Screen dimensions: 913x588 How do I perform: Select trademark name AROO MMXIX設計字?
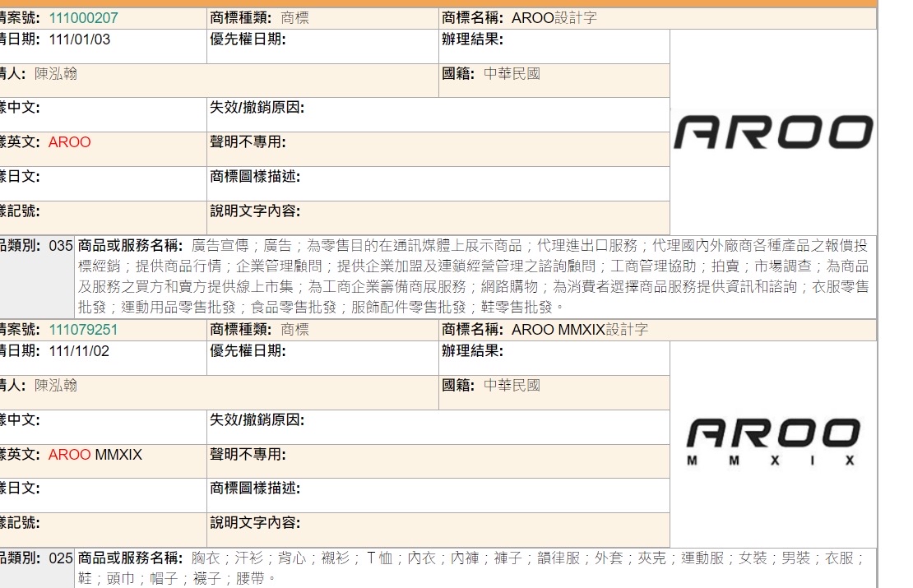579,330
